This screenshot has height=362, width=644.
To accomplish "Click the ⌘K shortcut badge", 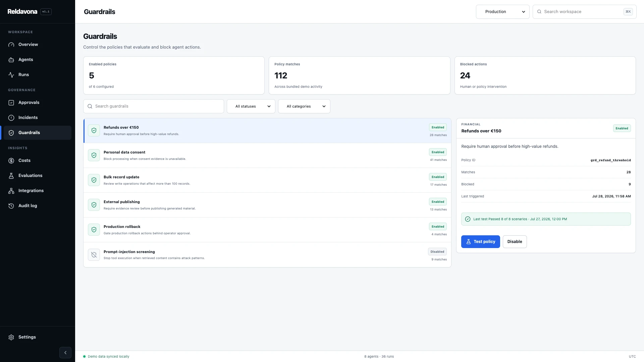I will [x=628, y=12].
